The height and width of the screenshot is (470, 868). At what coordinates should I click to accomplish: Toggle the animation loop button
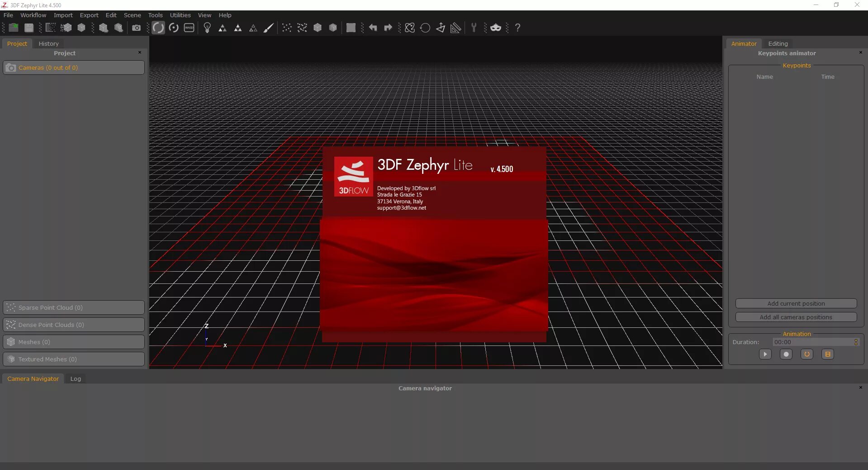(807, 354)
